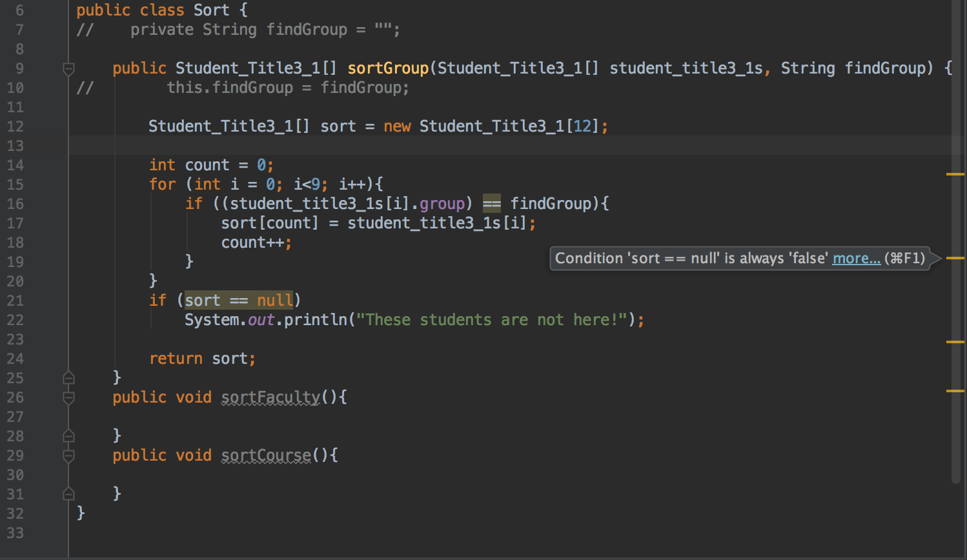Click the 'for (int i = 0; i<9; i++)' loop header
967x560 pixels.
point(261,185)
